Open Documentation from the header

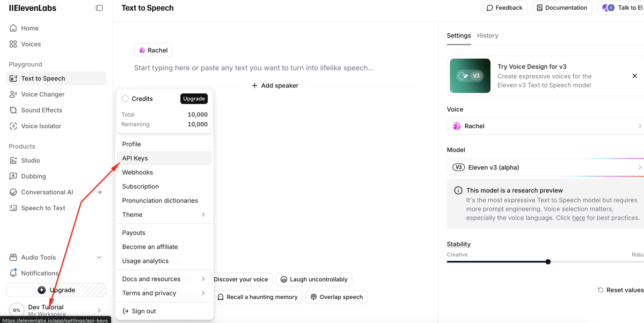pos(562,8)
